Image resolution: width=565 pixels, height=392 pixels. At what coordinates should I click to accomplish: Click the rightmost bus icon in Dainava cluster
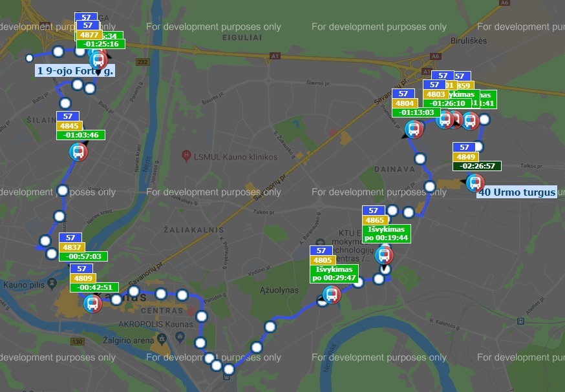pyautogui.click(x=470, y=120)
